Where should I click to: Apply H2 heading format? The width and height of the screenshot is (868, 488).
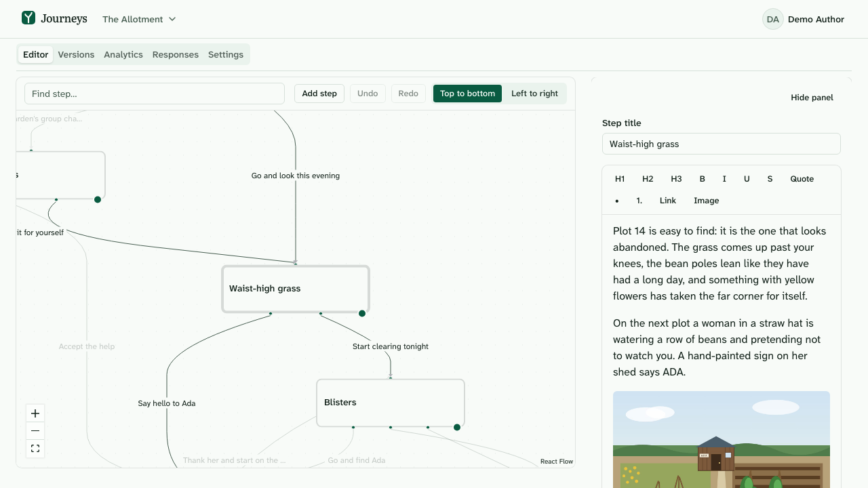click(x=648, y=179)
